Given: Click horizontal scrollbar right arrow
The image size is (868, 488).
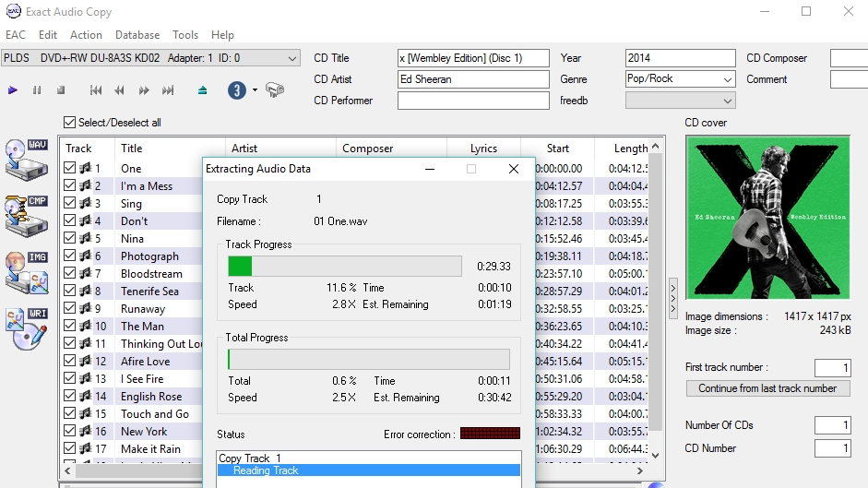Looking at the screenshot, I should pyautogui.click(x=640, y=470).
